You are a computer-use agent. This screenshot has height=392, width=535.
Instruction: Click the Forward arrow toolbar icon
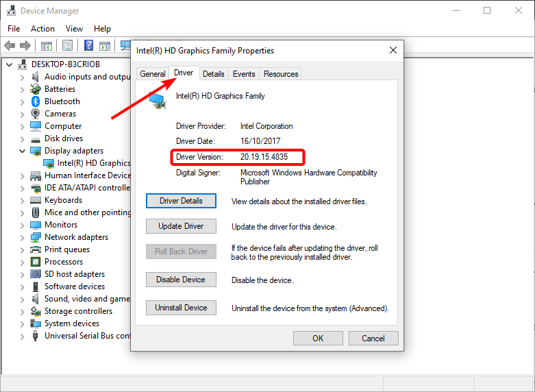[25, 45]
